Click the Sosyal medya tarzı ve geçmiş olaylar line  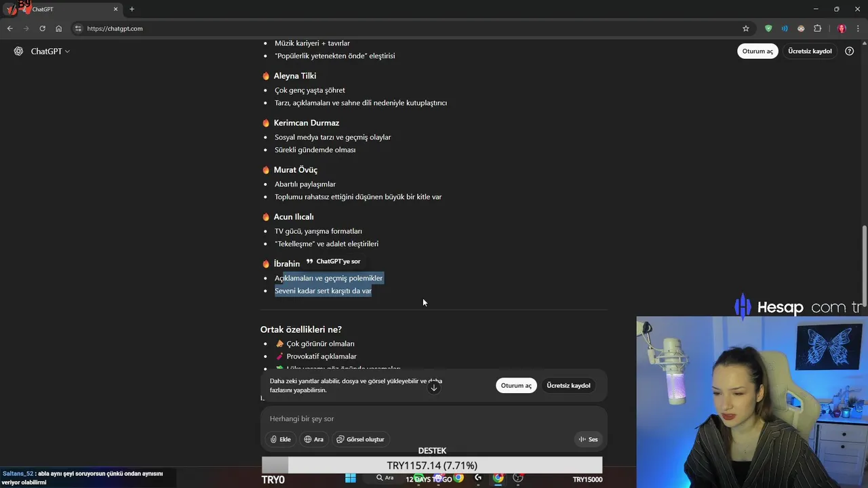(332, 137)
